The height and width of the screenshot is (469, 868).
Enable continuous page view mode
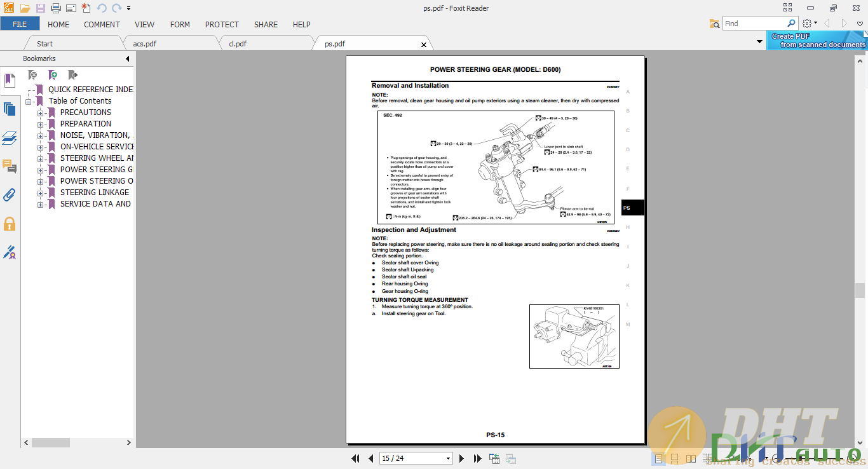tap(675, 458)
